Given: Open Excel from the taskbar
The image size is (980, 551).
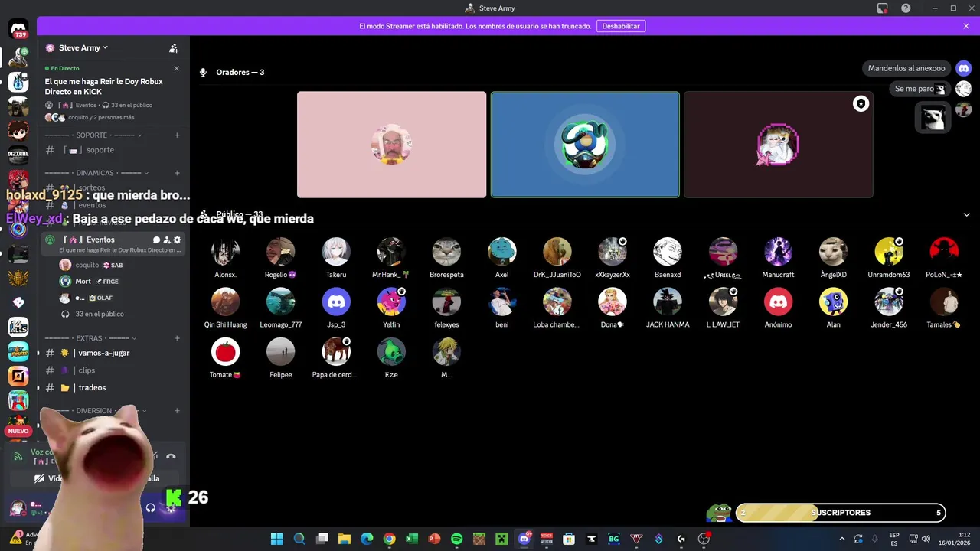Looking at the screenshot, I should (412, 539).
